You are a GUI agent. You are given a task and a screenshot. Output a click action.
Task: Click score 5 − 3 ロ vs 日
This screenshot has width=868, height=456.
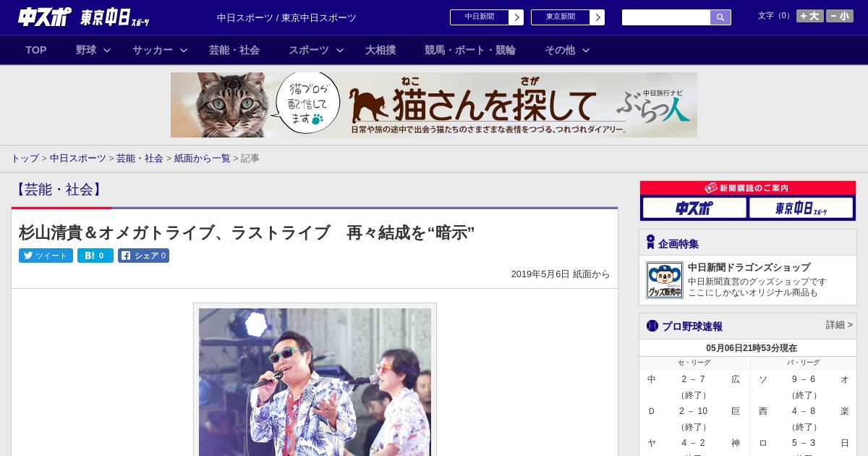click(x=804, y=443)
